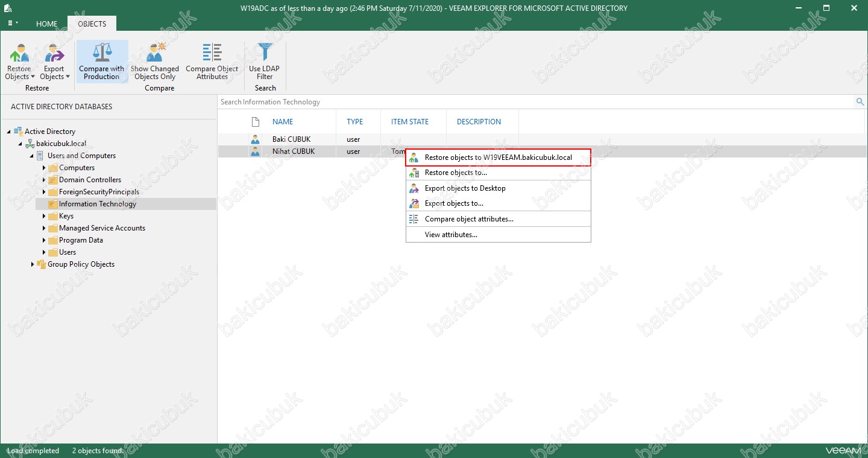
Task: Select bakicubuk.local in the tree
Action: coord(61,144)
